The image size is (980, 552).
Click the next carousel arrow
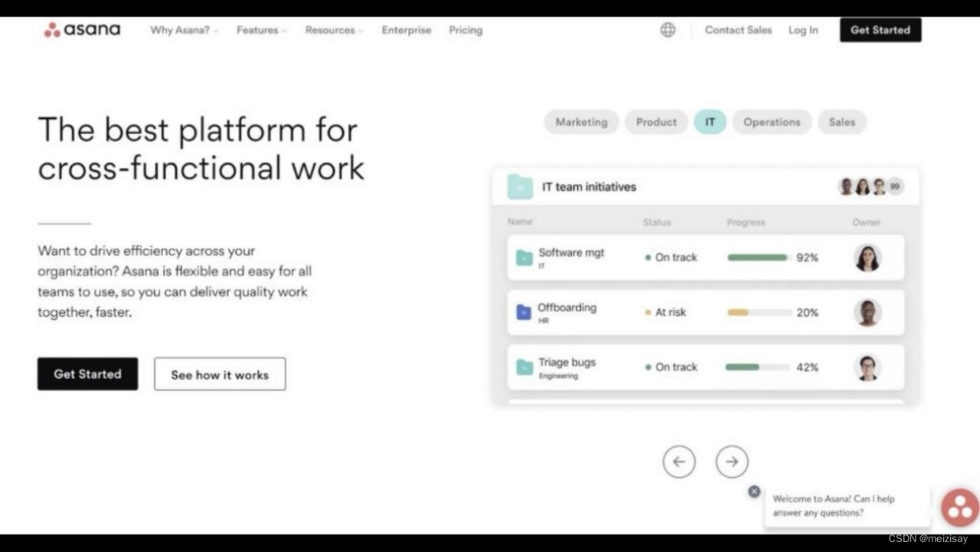coord(732,462)
